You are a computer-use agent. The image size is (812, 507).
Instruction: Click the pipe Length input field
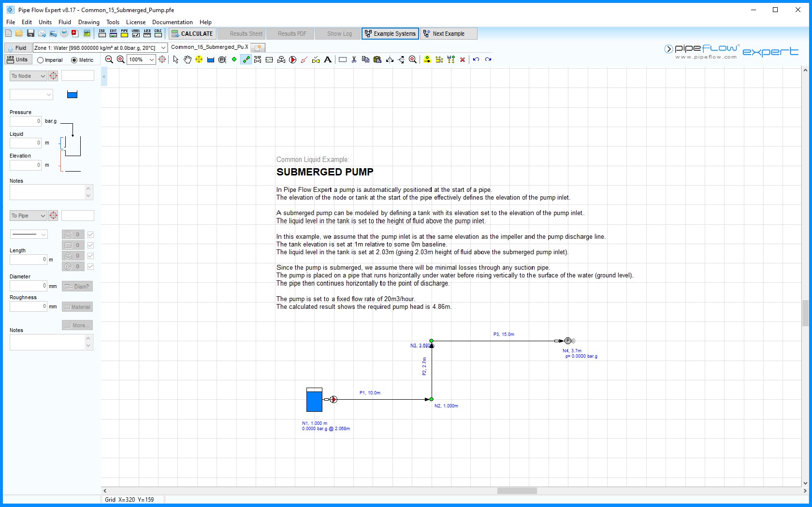coord(29,259)
